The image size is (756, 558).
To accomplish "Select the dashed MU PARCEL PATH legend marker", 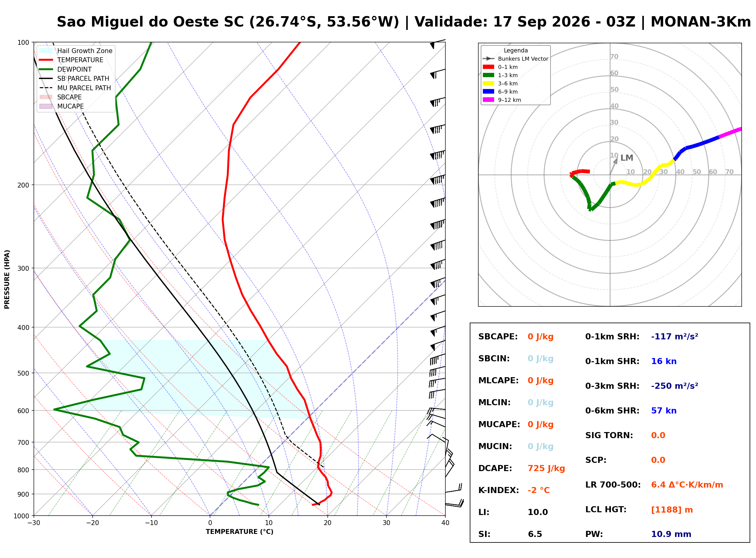I will click(x=46, y=88).
